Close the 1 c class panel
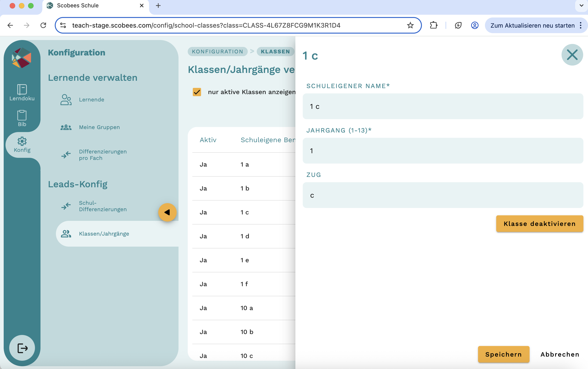 point(572,55)
